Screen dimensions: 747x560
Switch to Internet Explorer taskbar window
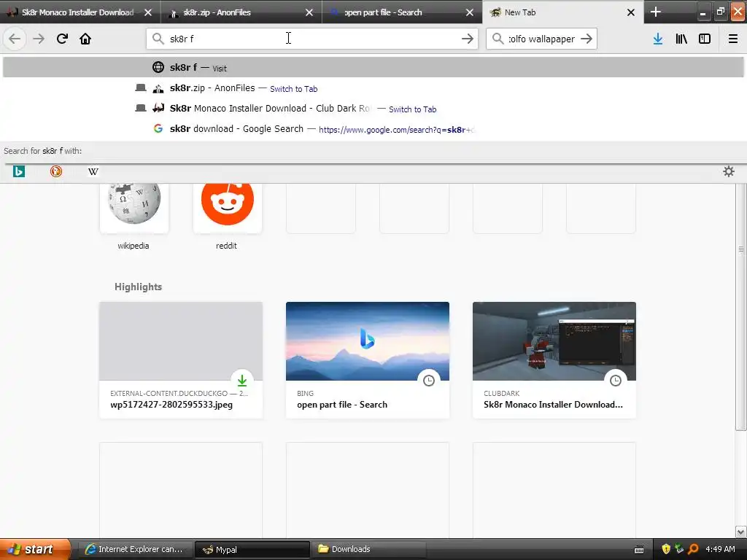135,549
